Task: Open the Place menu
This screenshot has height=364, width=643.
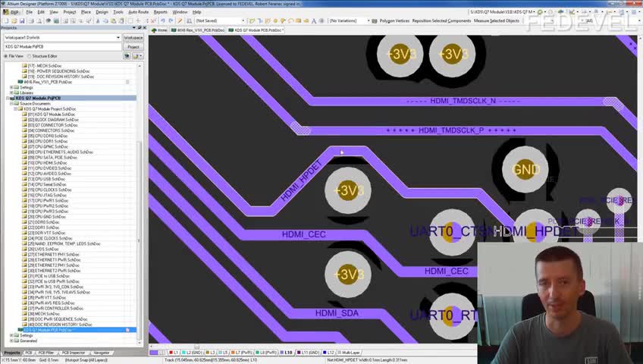Action: [x=86, y=12]
